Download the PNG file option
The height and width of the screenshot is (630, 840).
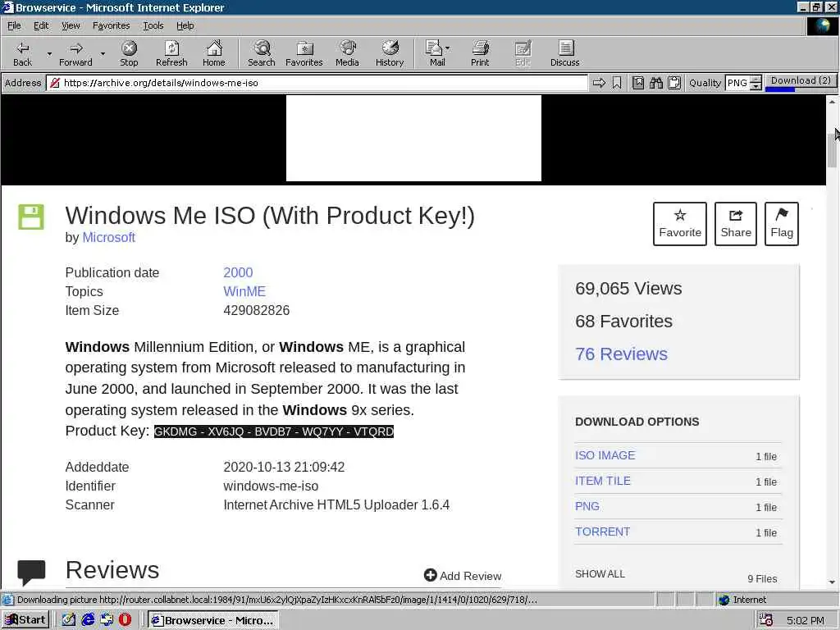coord(587,506)
